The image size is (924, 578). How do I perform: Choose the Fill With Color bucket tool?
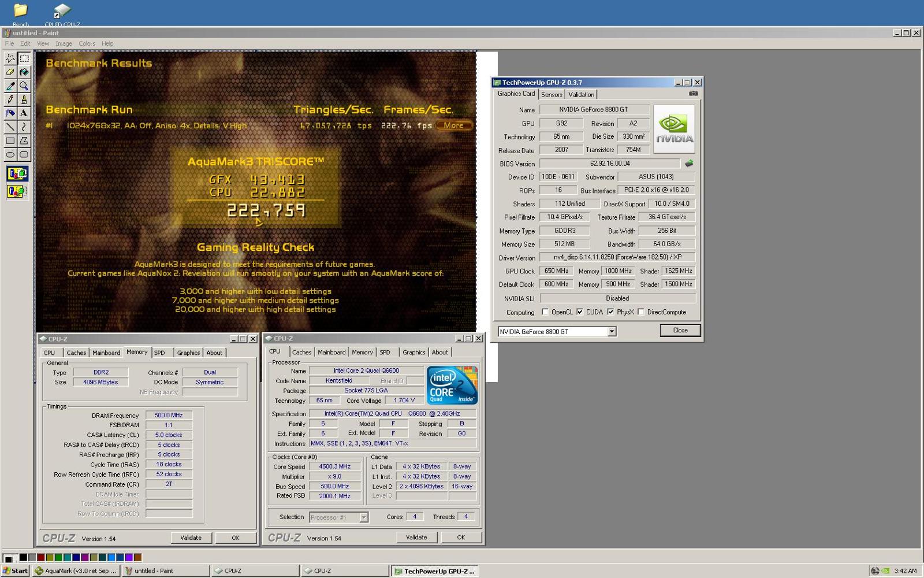24,72
